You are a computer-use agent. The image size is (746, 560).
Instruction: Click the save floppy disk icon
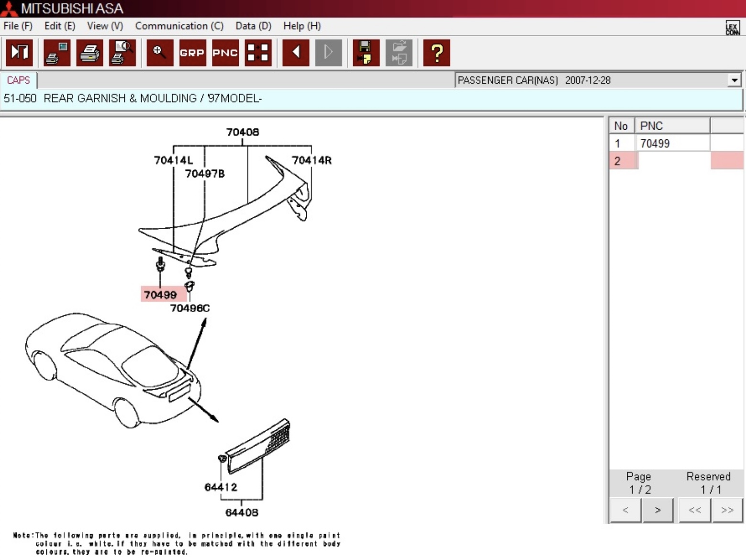pyautogui.click(x=366, y=53)
